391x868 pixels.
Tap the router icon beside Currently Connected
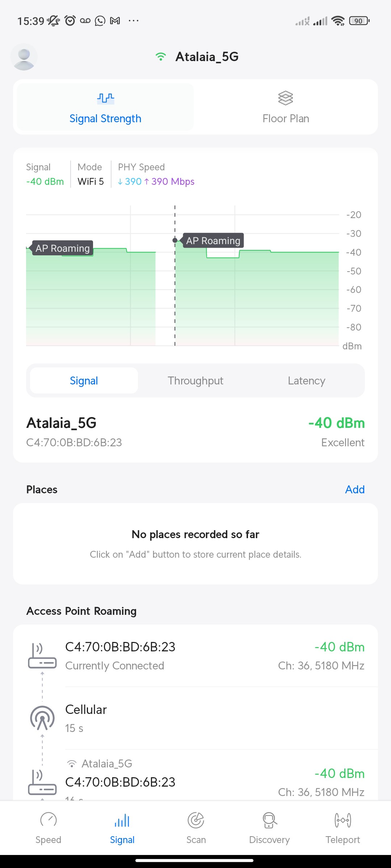(x=42, y=656)
